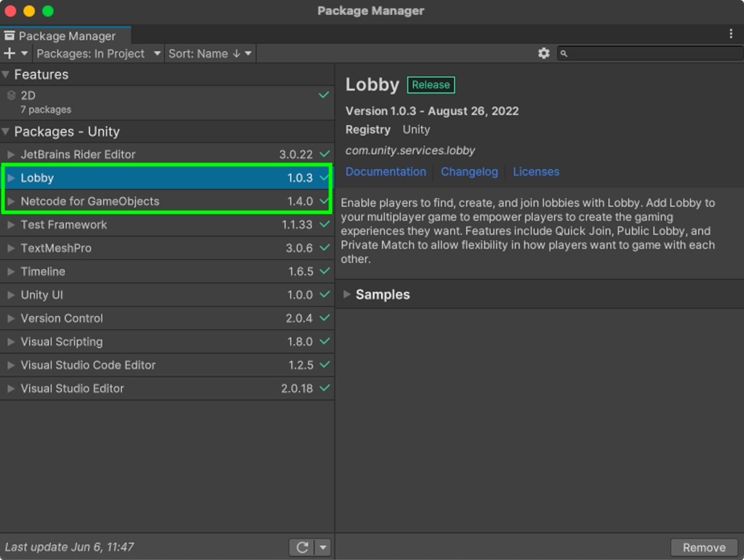Image resolution: width=744 pixels, height=560 pixels.
Task: Open the Package Manager settings gear
Action: click(x=544, y=53)
